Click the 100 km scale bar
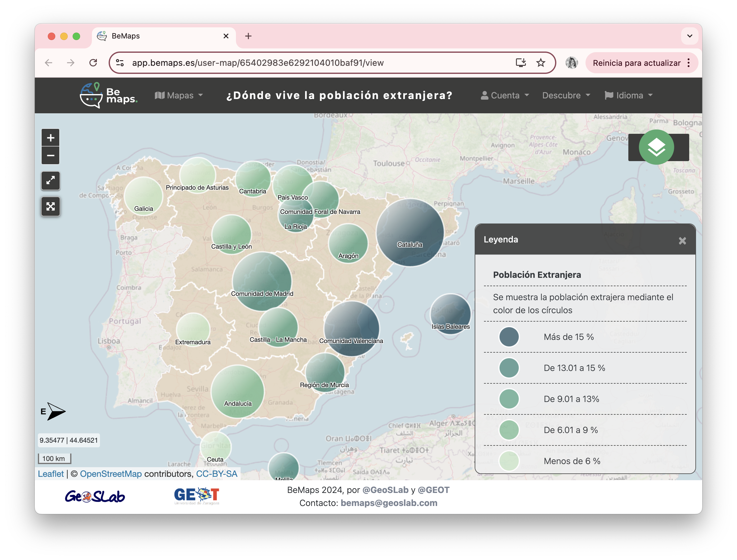Image resolution: width=737 pixels, height=560 pixels. [54, 459]
